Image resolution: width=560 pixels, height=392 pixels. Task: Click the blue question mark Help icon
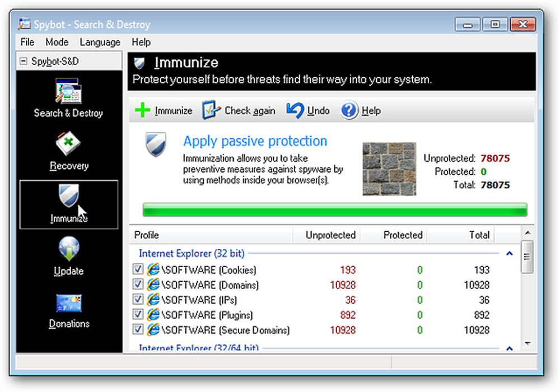point(348,110)
